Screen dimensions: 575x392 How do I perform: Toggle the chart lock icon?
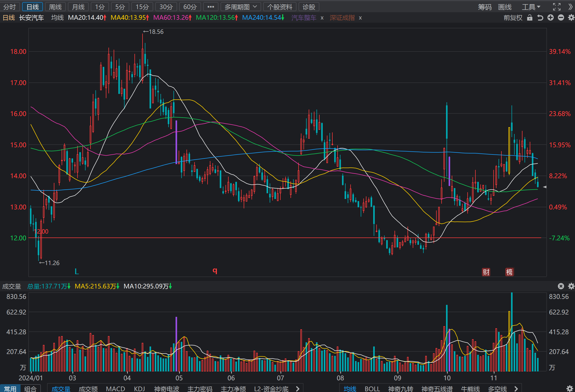[530, 18]
